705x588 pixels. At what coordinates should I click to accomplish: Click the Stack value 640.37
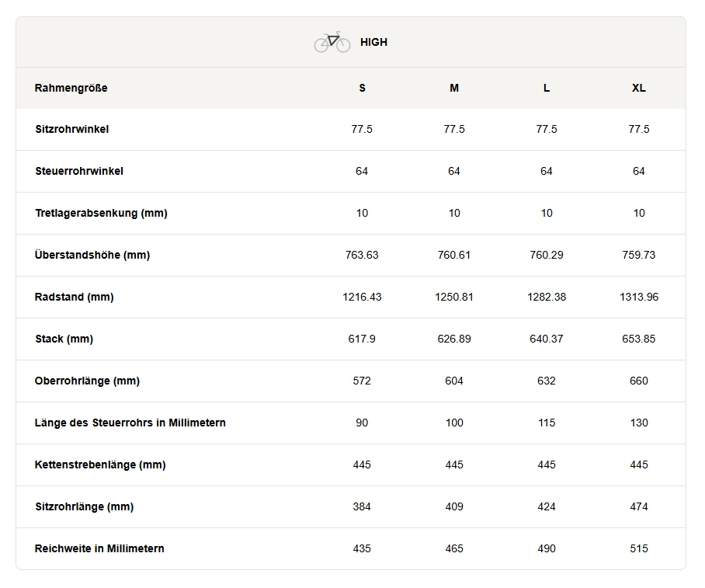(547, 339)
